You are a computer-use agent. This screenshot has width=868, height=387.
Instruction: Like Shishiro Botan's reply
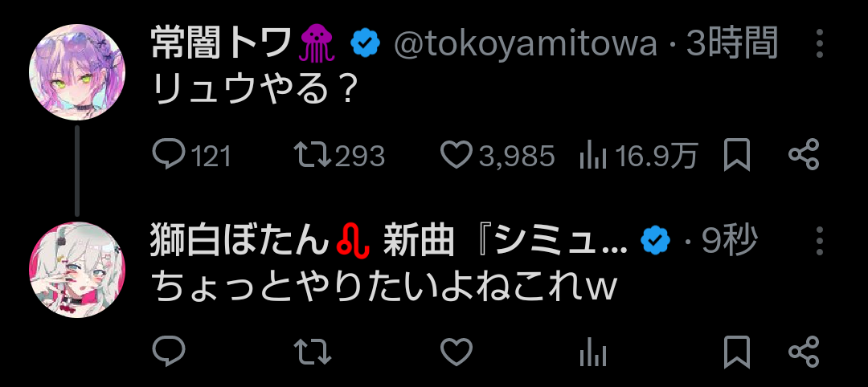[x=457, y=352]
